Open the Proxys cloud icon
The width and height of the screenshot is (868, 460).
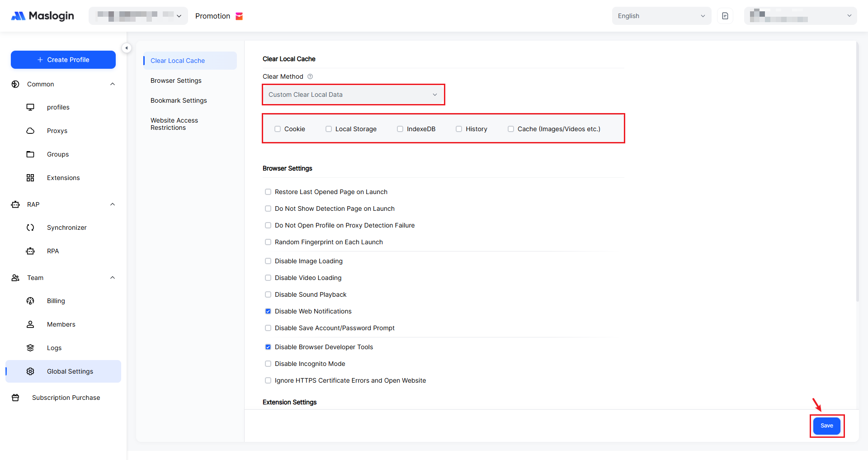click(30, 131)
